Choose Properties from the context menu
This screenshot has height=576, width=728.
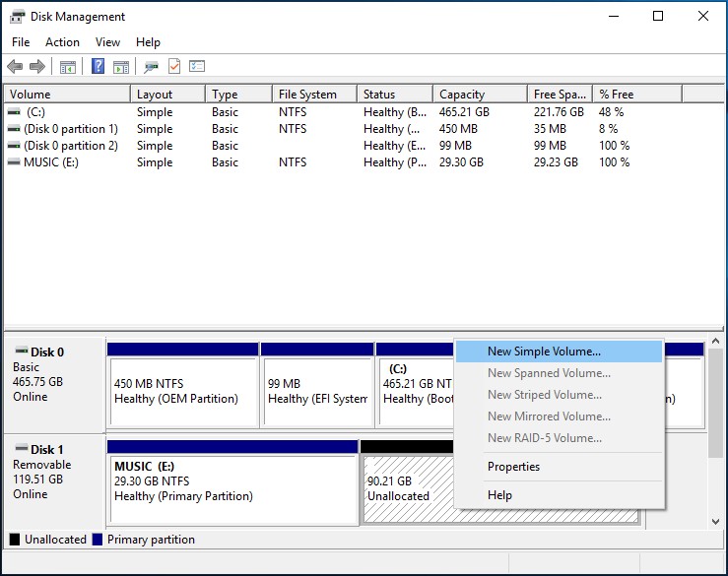point(559,467)
